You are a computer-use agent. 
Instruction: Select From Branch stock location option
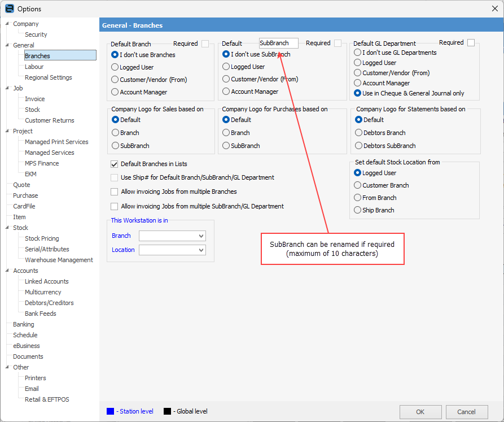click(x=357, y=198)
